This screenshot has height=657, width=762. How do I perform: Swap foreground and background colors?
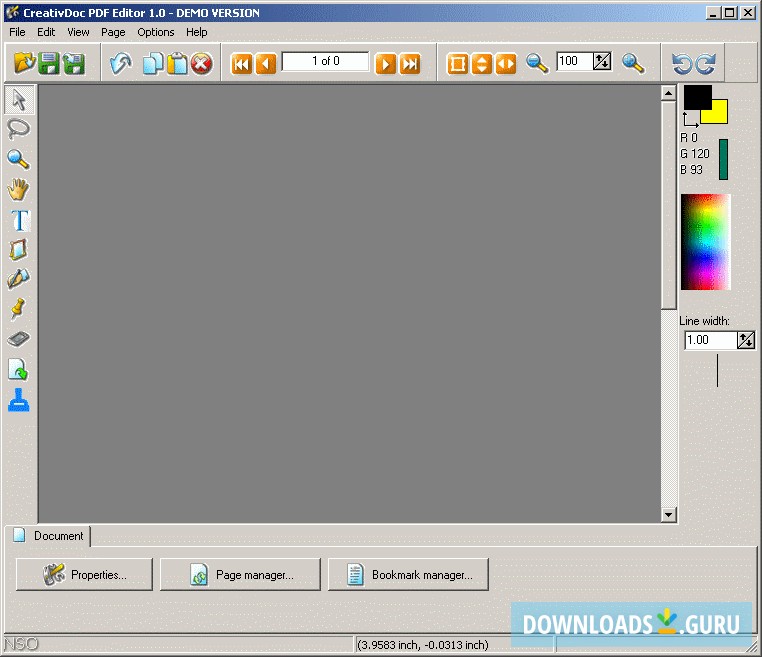[x=690, y=120]
